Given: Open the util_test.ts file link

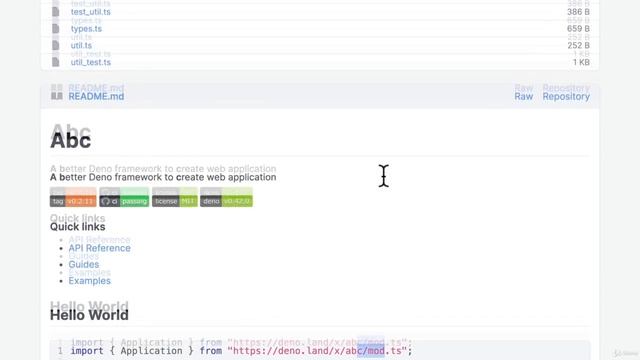Looking at the screenshot, I should pyautogui.click(x=91, y=62).
